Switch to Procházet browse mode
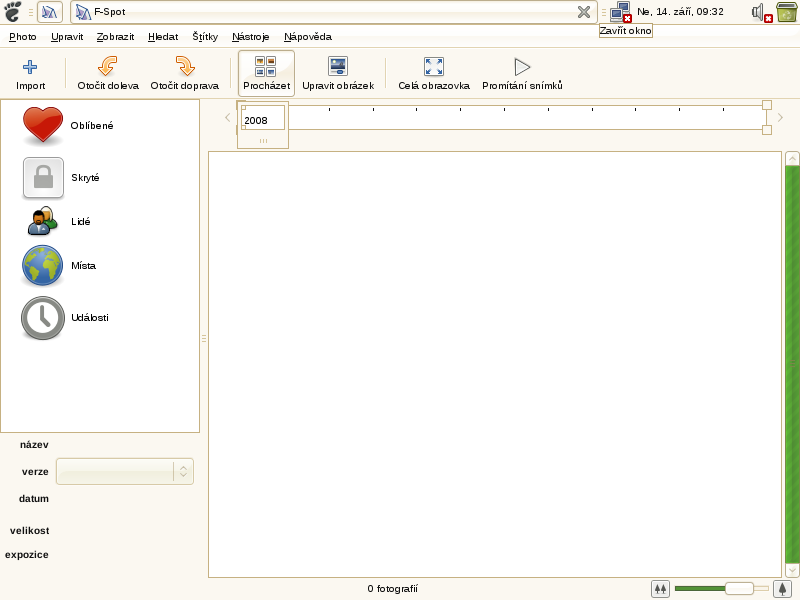 (x=266, y=73)
